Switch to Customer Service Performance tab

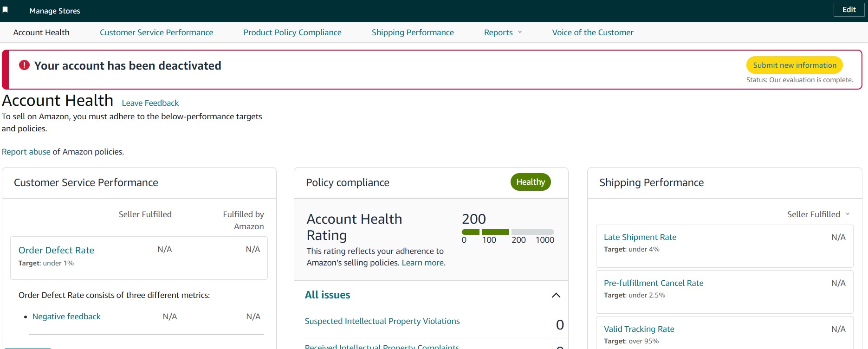(x=156, y=32)
